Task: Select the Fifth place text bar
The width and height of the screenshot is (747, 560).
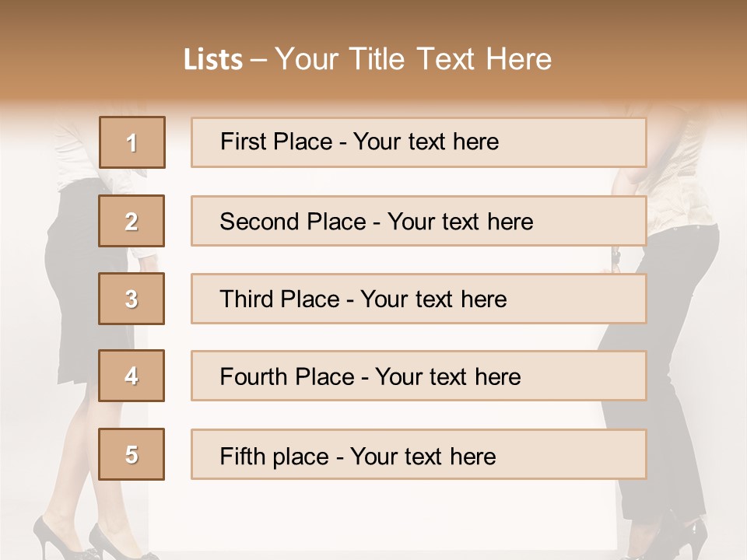Action: (419, 454)
